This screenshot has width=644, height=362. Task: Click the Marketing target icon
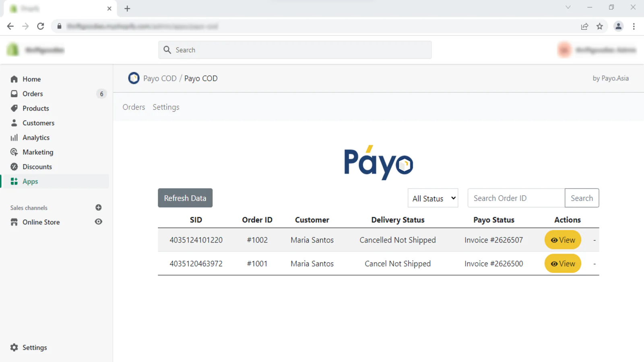point(14,152)
